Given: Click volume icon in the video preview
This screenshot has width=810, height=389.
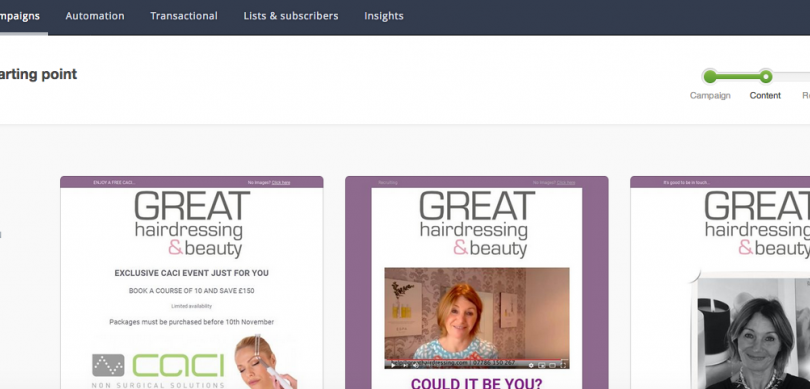Looking at the screenshot, I should click(x=416, y=365).
